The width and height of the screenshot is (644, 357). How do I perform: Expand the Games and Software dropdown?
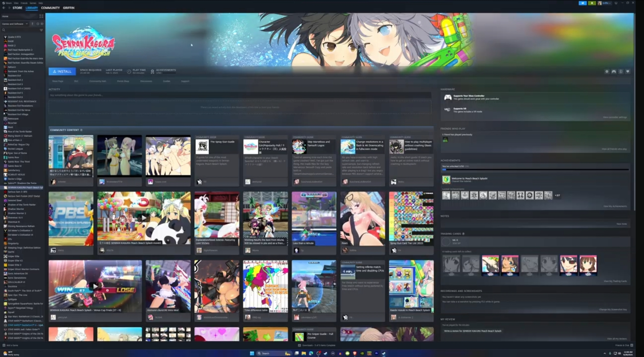coord(15,24)
